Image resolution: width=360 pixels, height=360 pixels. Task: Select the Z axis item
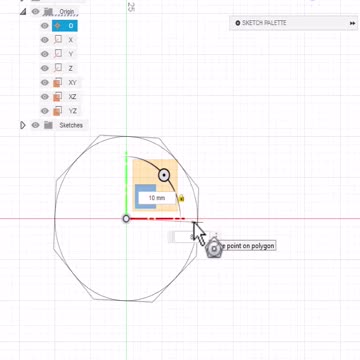click(x=71, y=68)
